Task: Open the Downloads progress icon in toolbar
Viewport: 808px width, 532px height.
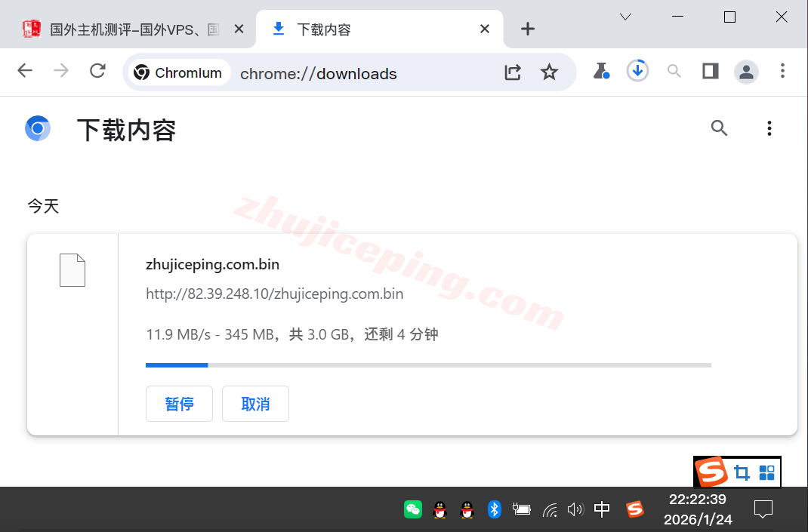Action: [637, 71]
